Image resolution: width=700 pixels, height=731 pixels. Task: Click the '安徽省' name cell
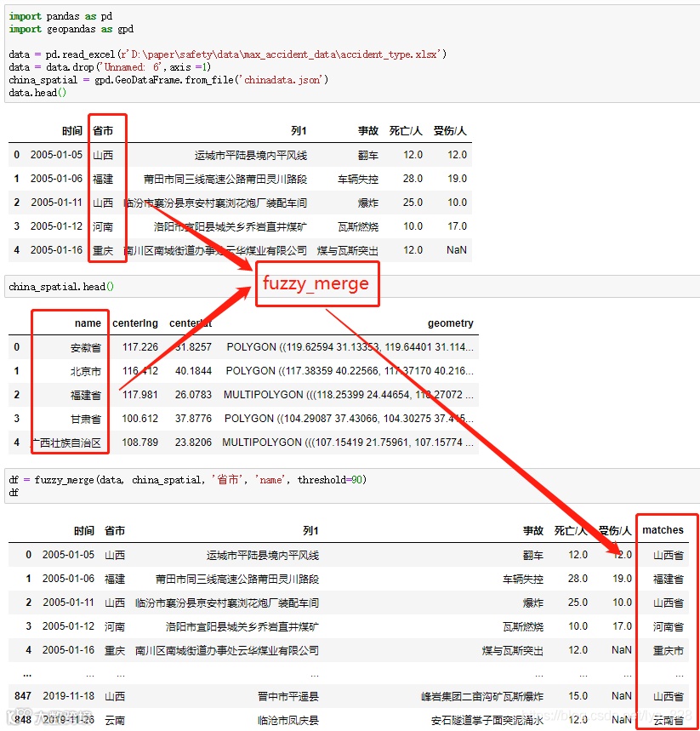[x=86, y=347]
